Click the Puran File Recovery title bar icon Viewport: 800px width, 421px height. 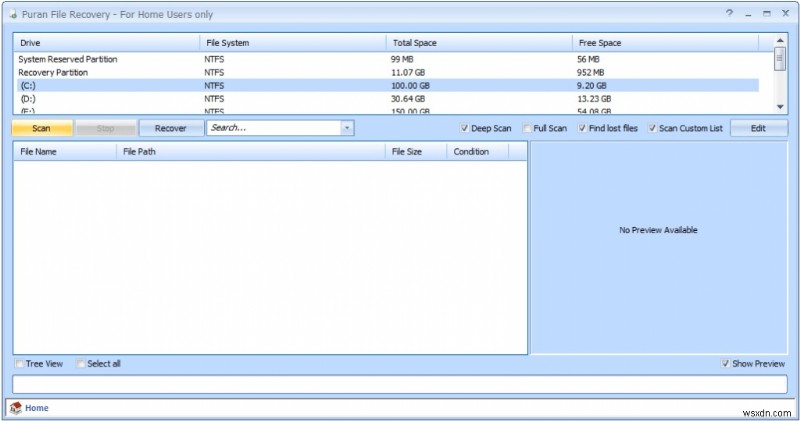click(x=13, y=14)
